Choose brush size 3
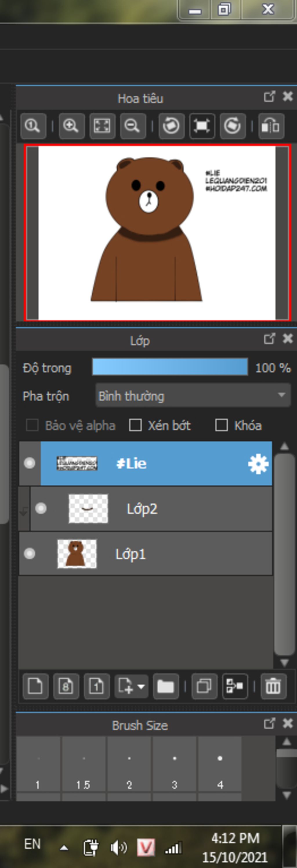Screen dimensions: 297x868 click(x=175, y=765)
